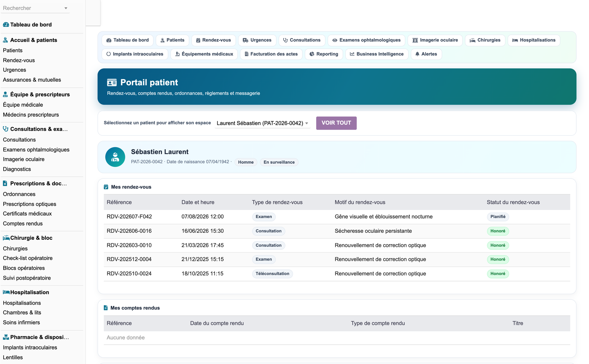
Task: Click the VOIR TOUT button
Action: (336, 123)
